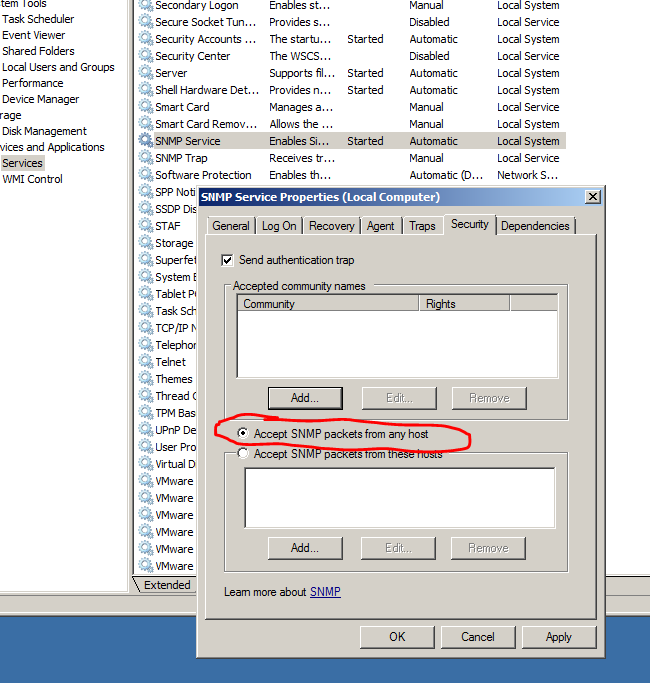Viewport: 650px width, 683px height.
Task: Sort by the Rights column header
Action: [x=464, y=303]
